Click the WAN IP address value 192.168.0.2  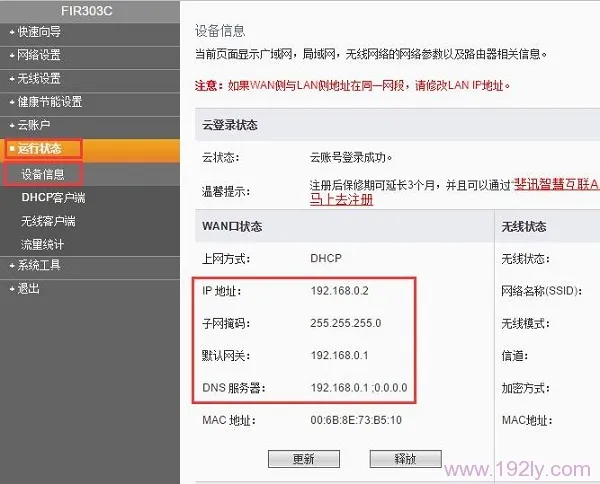click(x=340, y=291)
